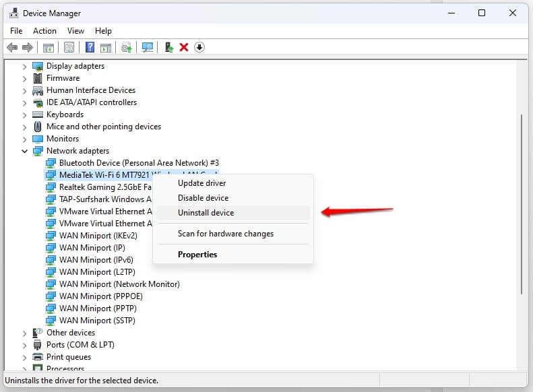Click the Device Manager title bar icon
This screenshot has width=533, height=392.
tap(14, 13)
